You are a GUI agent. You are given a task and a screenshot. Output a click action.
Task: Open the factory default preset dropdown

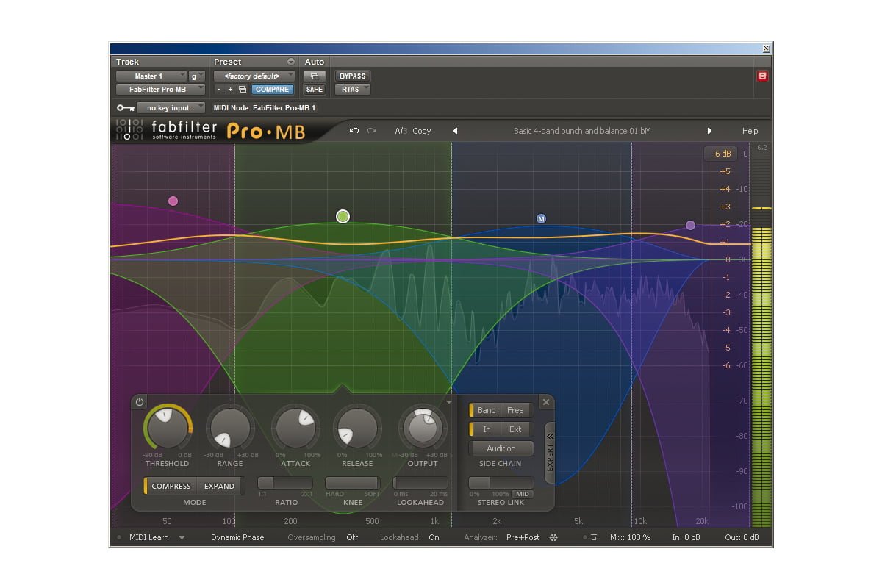(x=254, y=76)
